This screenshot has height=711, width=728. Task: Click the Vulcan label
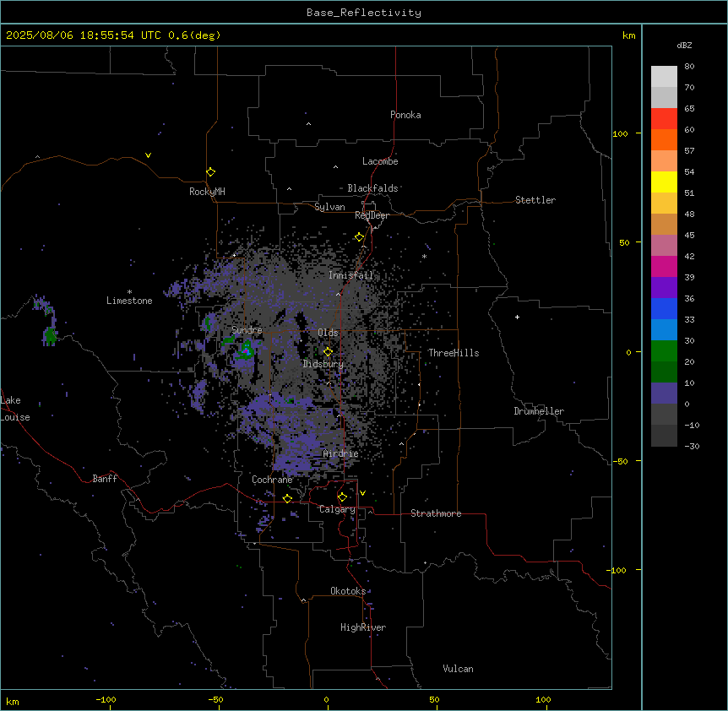[x=459, y=669]
